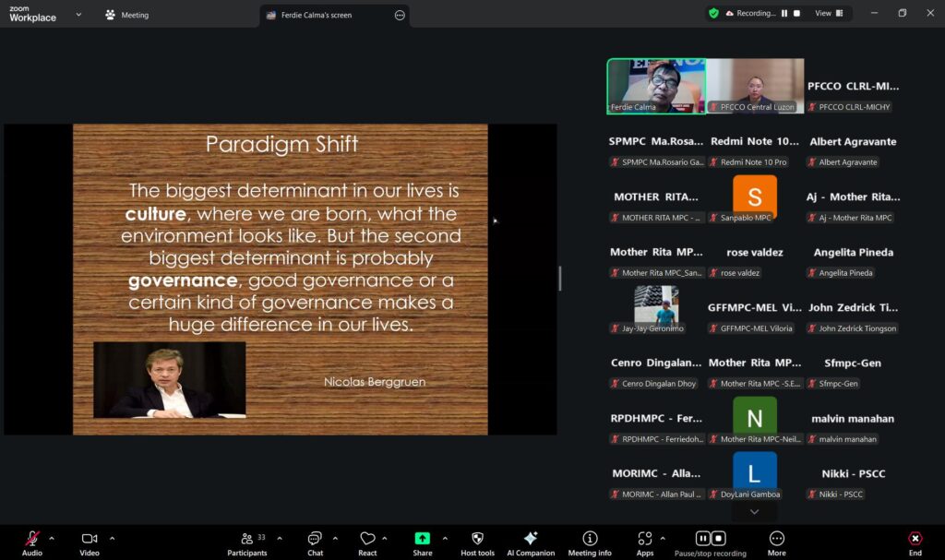Viewport: 945px width, 560px height.
Task: Open Host tools shield
Action: coord(477,539)
